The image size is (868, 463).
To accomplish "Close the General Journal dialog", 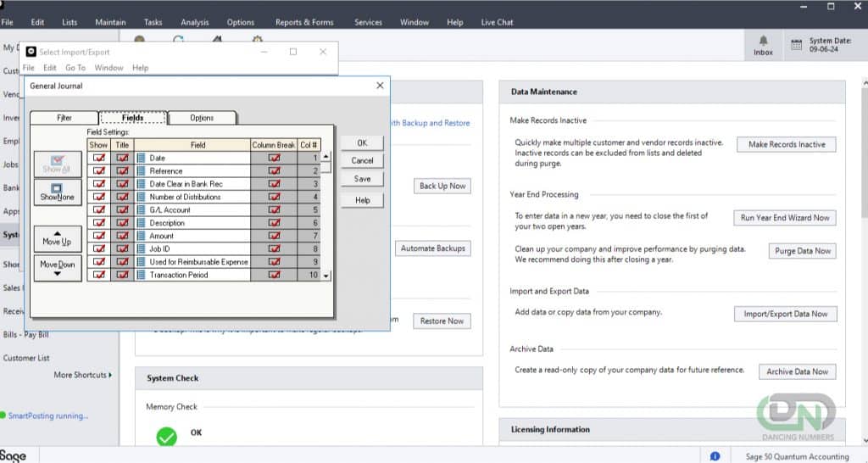I will pos(380,86).
